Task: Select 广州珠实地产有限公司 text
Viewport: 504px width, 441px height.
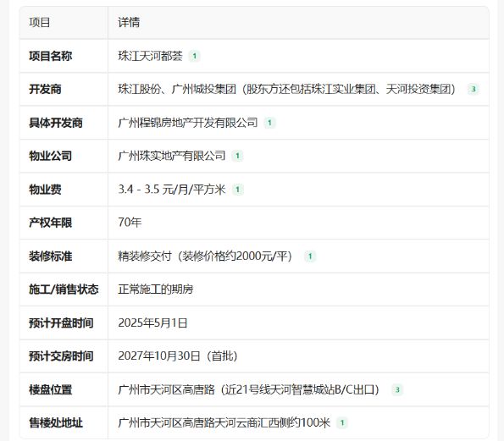Action: (x=172, y=156)
